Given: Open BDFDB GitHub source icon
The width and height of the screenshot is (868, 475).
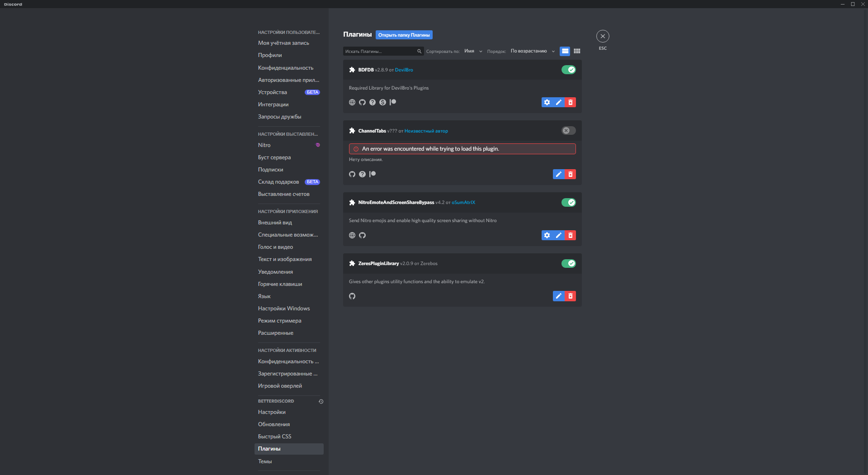Looking at the screenshot, I should coord(362,102).
